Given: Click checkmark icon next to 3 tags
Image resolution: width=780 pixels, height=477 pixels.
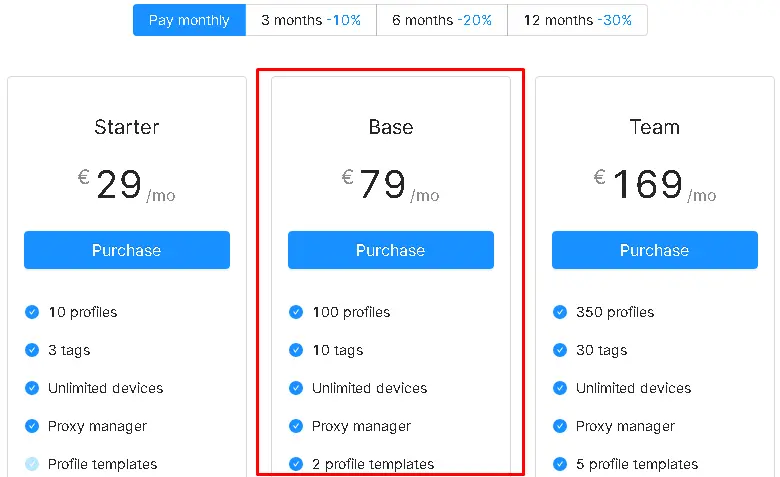Looking at the screenshot, I should (x=32, y=350).
